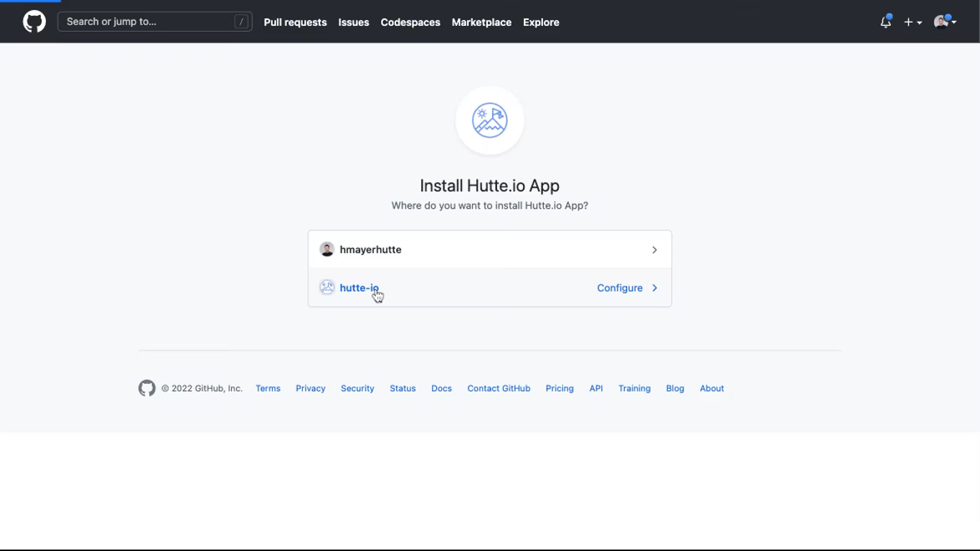980x551 pixels.
Task: Open GitHub home via Octocat logo
Action: (x=34, y=22)
